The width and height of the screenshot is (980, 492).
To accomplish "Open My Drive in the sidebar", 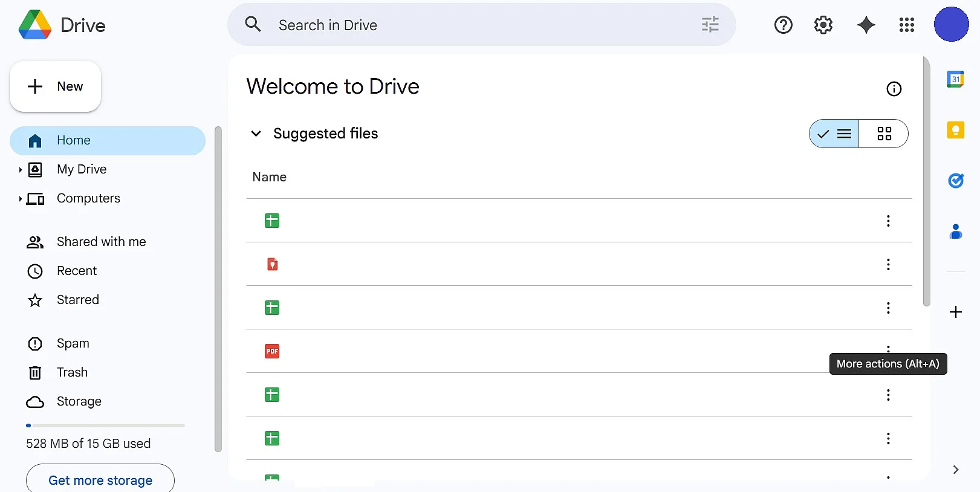I will [82, 169].
